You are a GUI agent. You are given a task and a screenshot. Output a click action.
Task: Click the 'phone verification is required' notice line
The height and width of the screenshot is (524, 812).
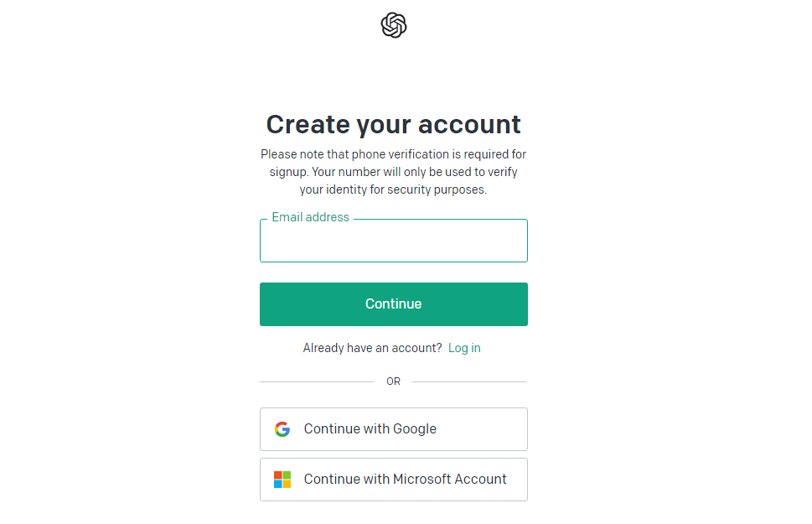(393, 154)
